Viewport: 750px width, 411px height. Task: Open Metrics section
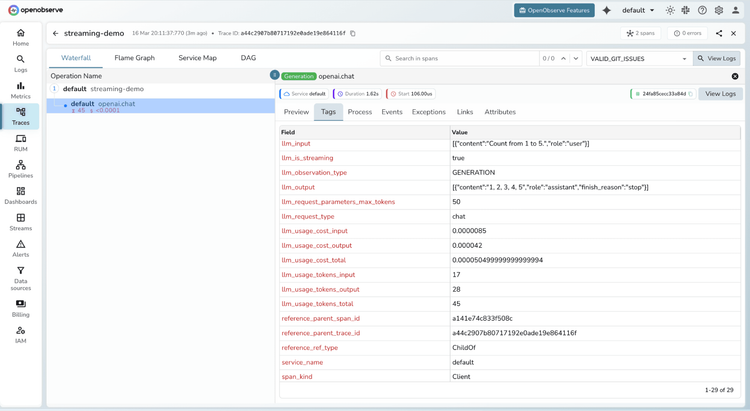coord(21,90)
